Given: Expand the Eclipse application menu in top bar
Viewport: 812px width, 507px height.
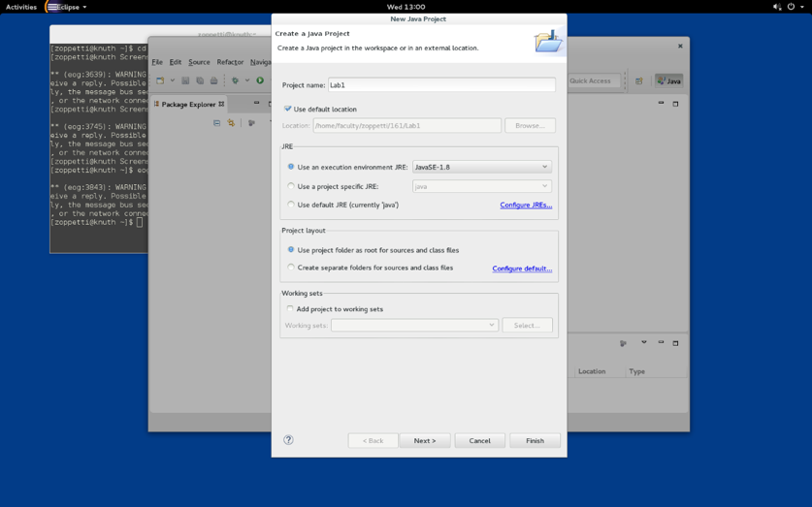Looking at the screenshot, I should [x=67, y=7].
